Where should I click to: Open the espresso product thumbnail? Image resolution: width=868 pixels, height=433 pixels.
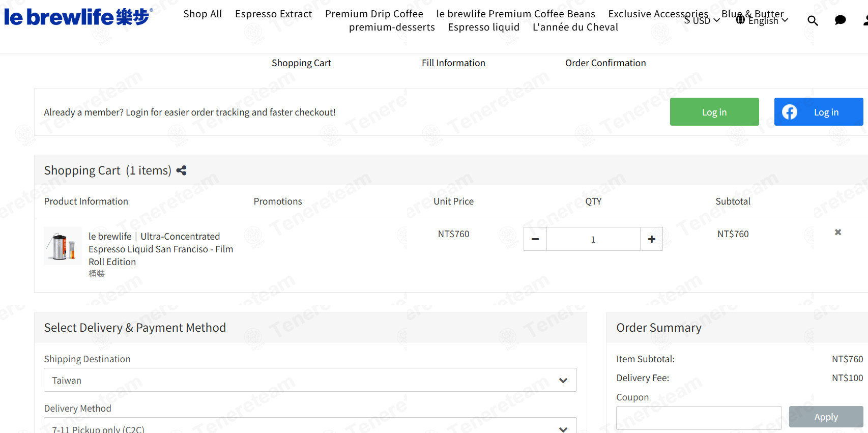pos(63,246)
